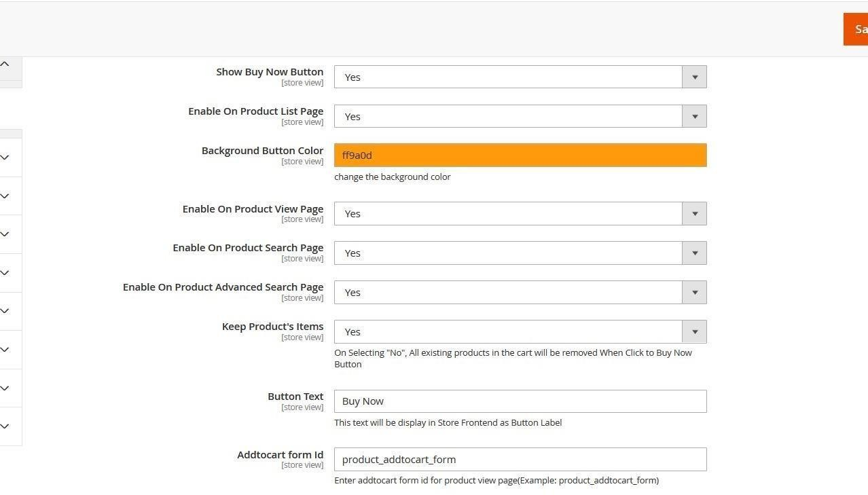Click the Keep Product's Items dropdown arrow

pos(694,332)
